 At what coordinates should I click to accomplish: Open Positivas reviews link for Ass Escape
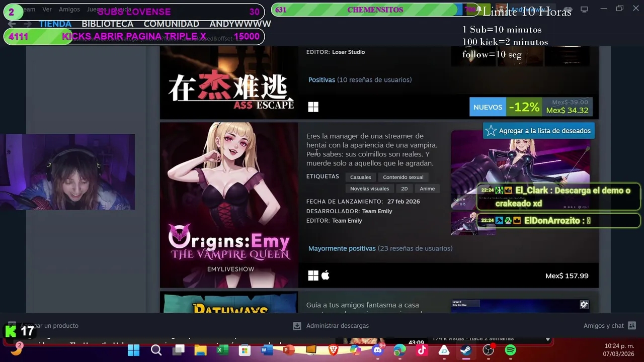point(321,79)
